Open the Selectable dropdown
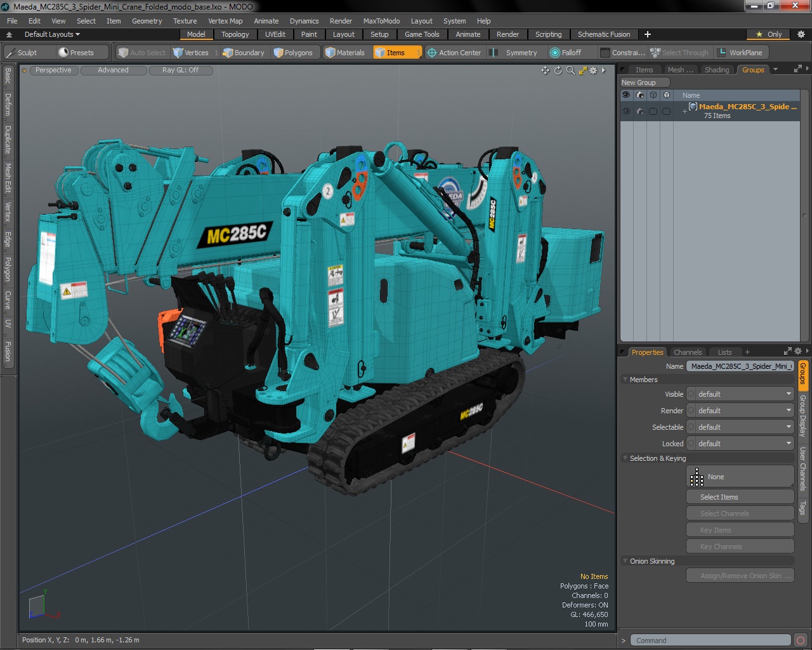The height and width of the screenshot is (650, 812). [740, 427]
